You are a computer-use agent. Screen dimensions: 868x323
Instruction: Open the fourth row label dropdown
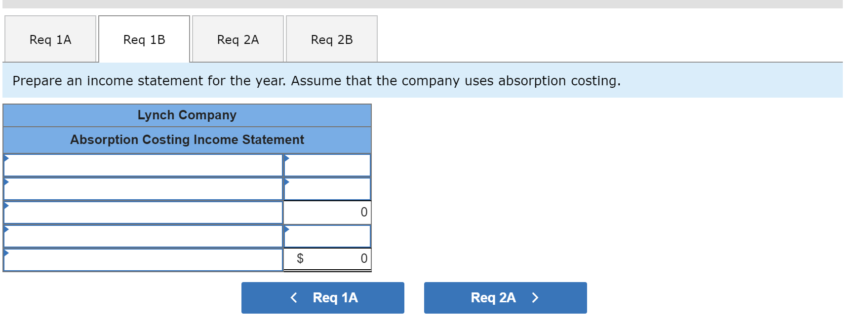point(143,236)
